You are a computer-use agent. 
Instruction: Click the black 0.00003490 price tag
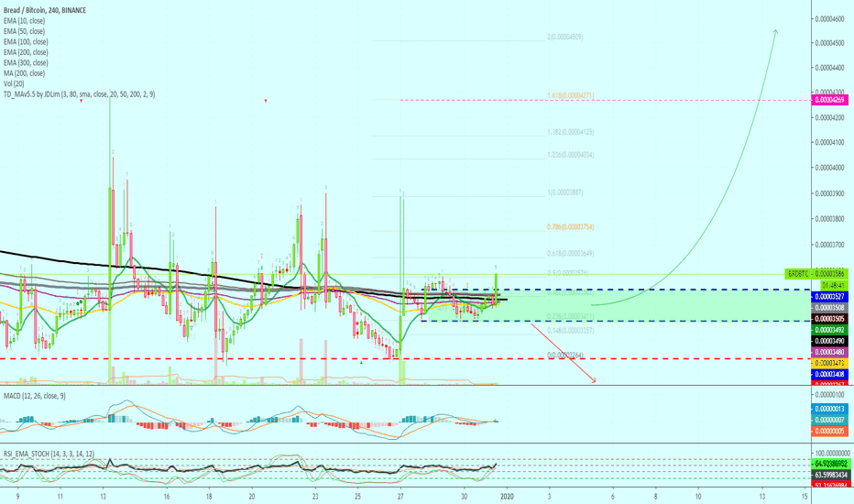(829, 341)
